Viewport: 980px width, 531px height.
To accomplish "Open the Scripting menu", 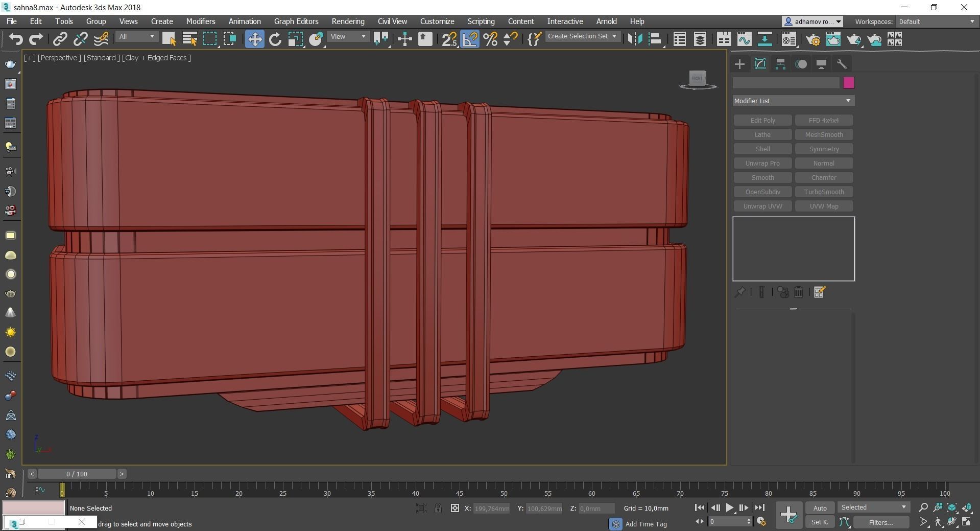I will point(481,21).
